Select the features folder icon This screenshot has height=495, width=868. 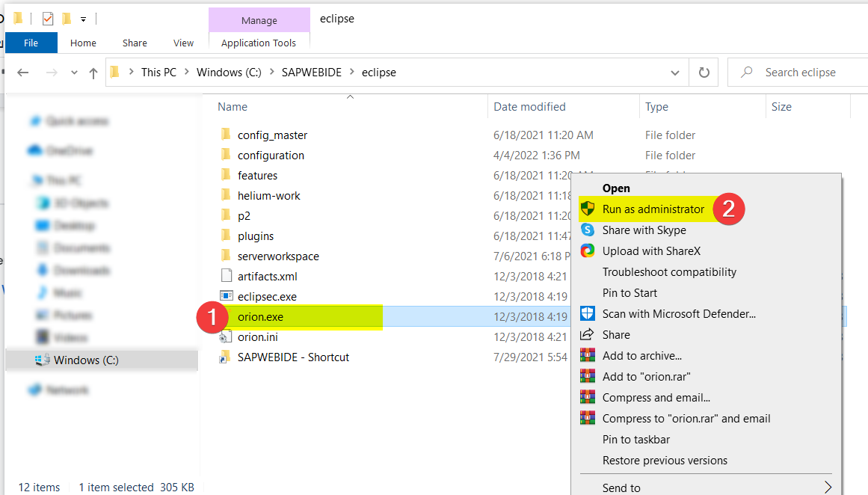[226, 175]
